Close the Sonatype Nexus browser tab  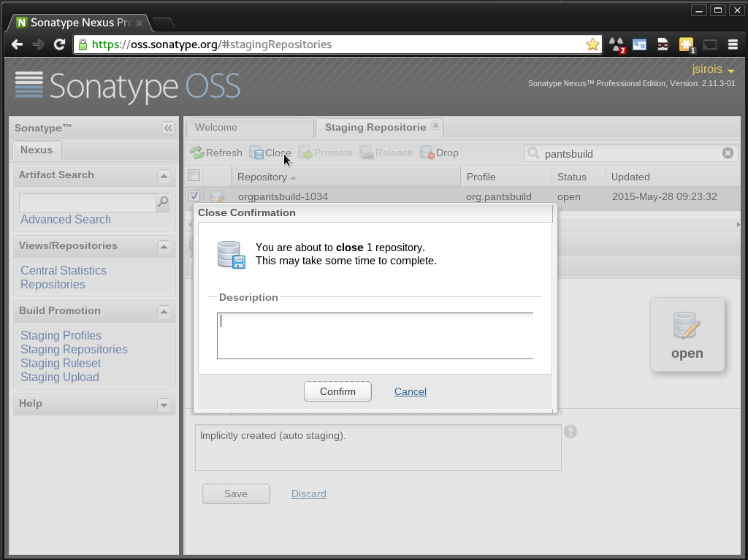pyautogui.click(x=140, y=23)
